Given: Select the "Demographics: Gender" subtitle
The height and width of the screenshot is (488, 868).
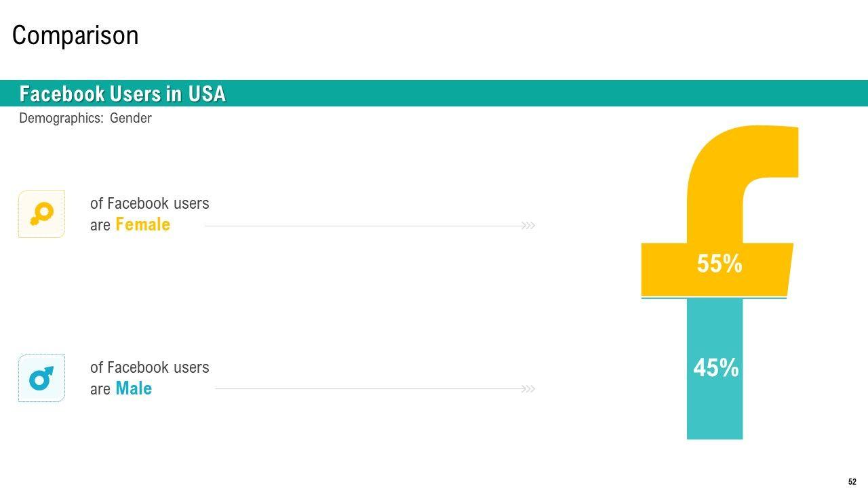Looking at the screenshot, I should [85, 119].
